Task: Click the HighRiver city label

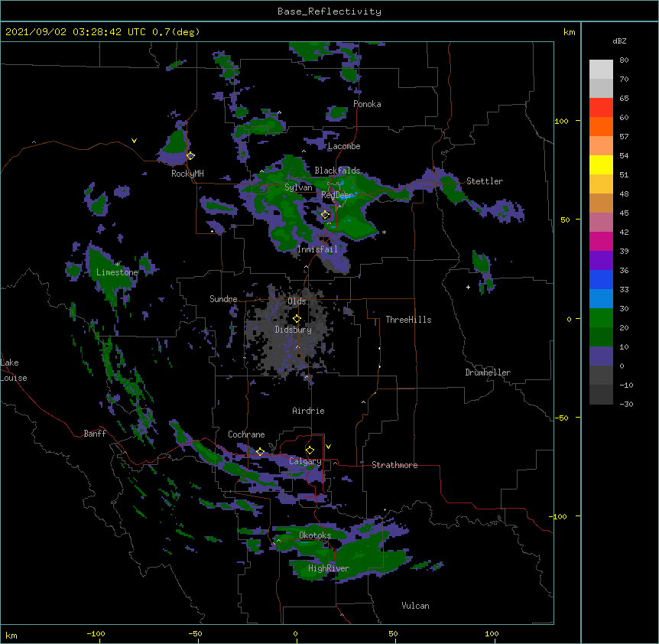Action: pos(329,568)
